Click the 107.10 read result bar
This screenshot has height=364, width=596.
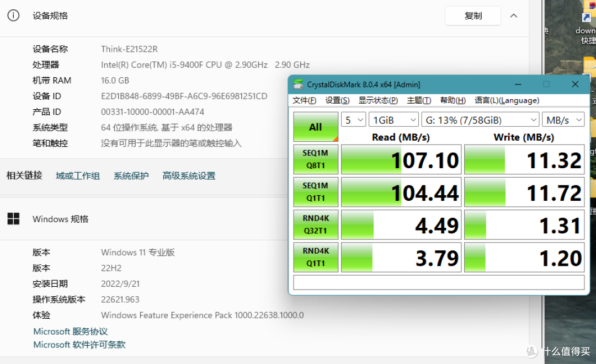pyautogui.click(x=401, y=159)
